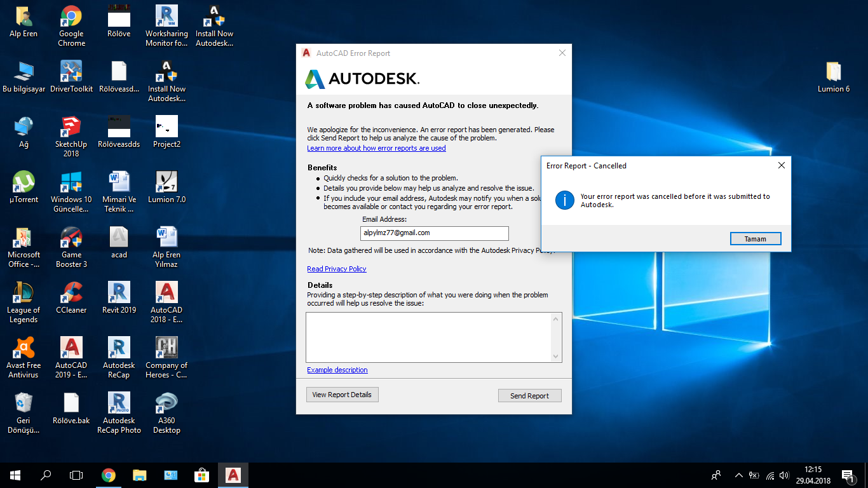This screenshot has width=868, height=488.
Task: Select the Company of Heroes desktop shortcut
Action: [166, 358]
